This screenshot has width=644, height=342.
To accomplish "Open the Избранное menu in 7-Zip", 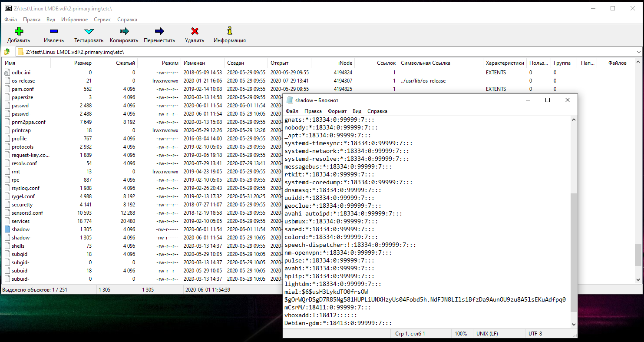I will pos(74,20).
